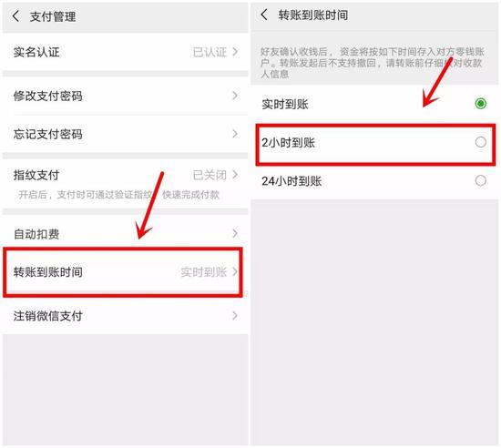Click the chevron on 自动扣费 row
The height and width of the screenshot is (448, 501).
click(235, 233)
